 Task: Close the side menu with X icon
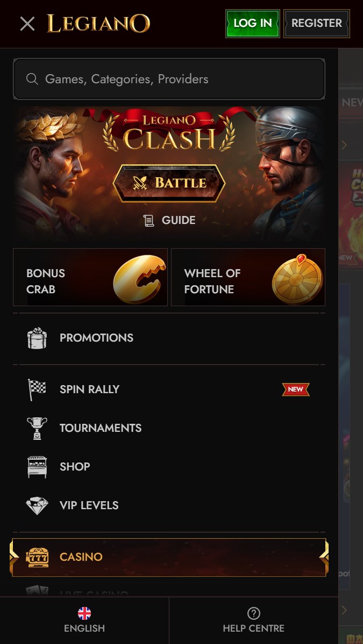pos(27,24)
